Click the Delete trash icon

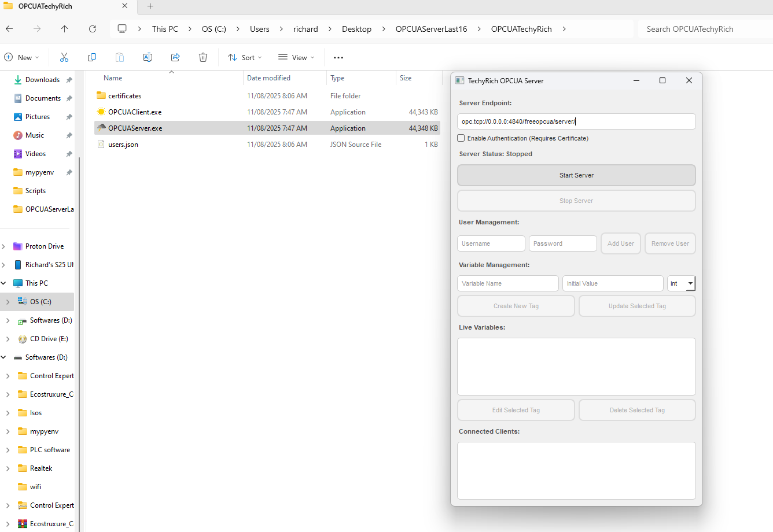coord(203,57)
